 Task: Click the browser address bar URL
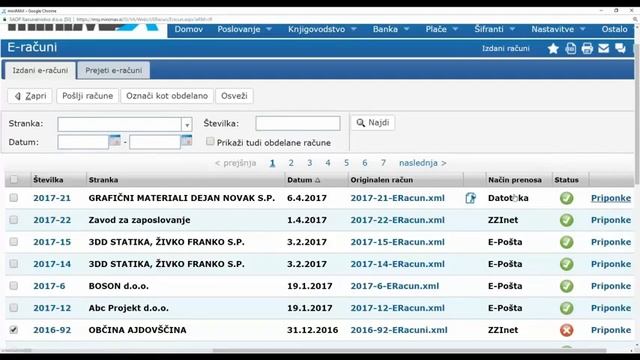[144, 19]
